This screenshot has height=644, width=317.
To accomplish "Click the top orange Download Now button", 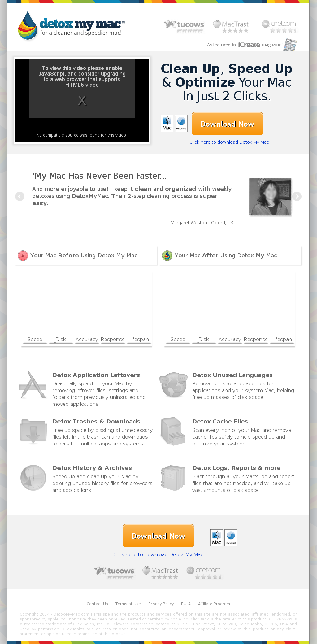I will (x=227, y=124).
